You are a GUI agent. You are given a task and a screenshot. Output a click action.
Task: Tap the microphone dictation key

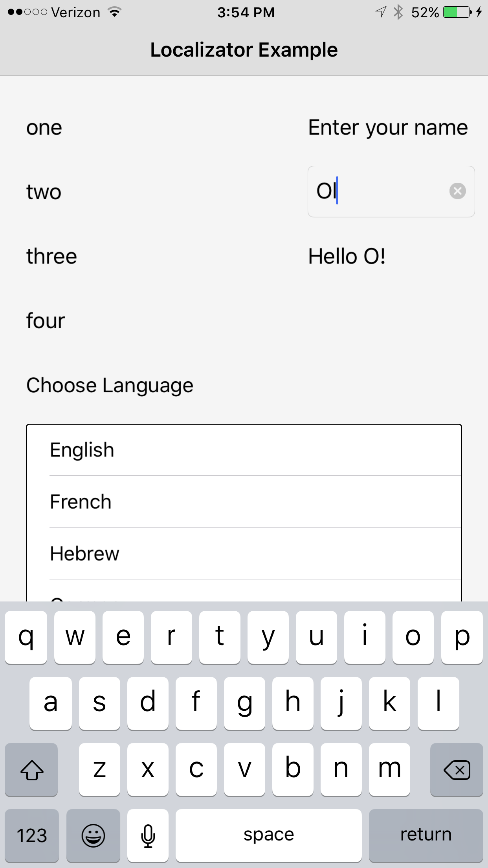[148, 835]
